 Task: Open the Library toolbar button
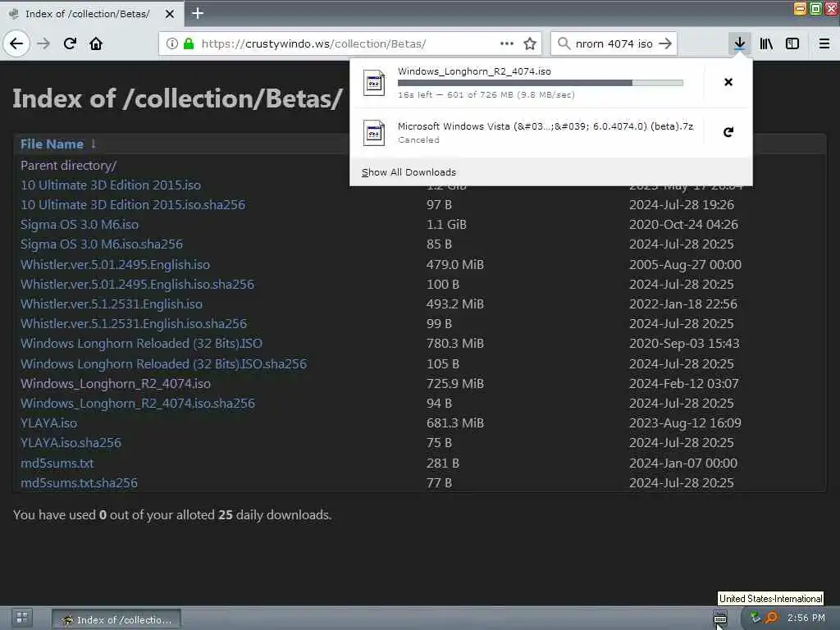[x=766, y=43]
